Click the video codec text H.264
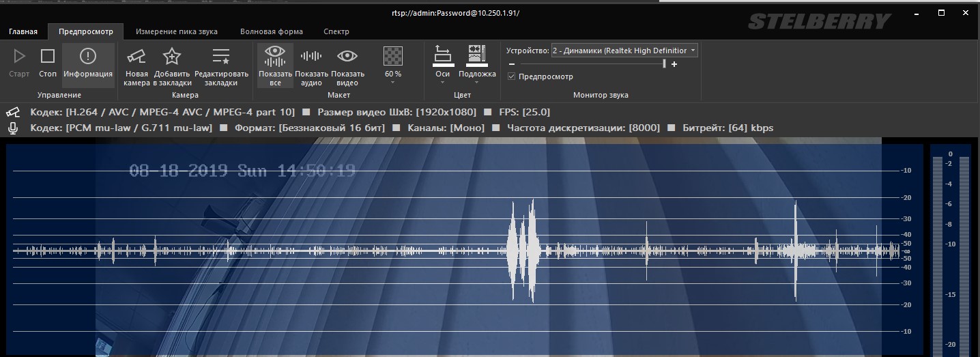Viewport: 980px width, 357px height. tap(163, 112)
